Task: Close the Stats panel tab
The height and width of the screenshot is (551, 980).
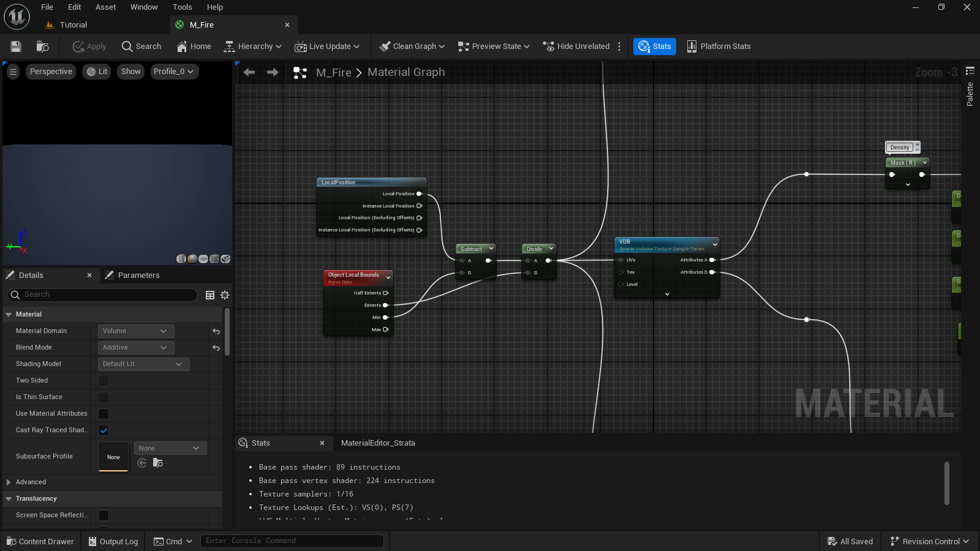Action: (322, 443)
